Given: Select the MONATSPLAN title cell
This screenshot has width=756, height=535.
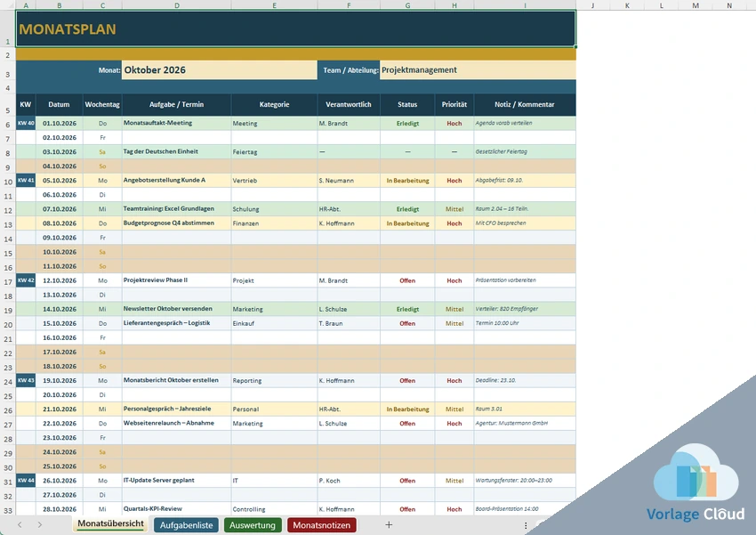Looking at the screenshot, I should [x=295, y=29].
